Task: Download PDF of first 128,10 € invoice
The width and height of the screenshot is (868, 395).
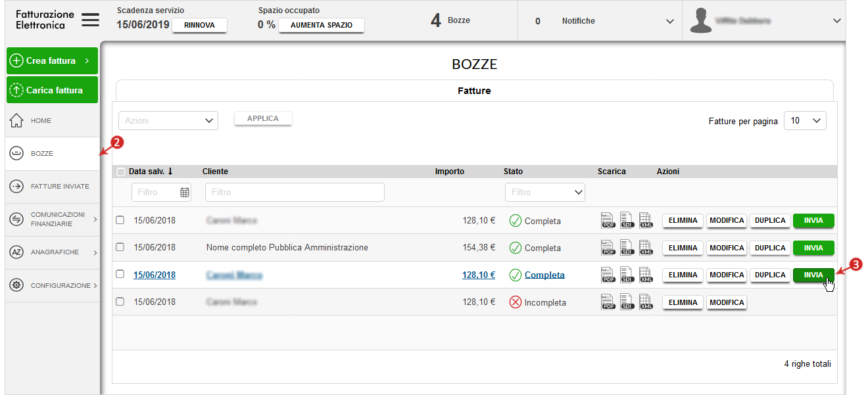Action: point(608,220)
